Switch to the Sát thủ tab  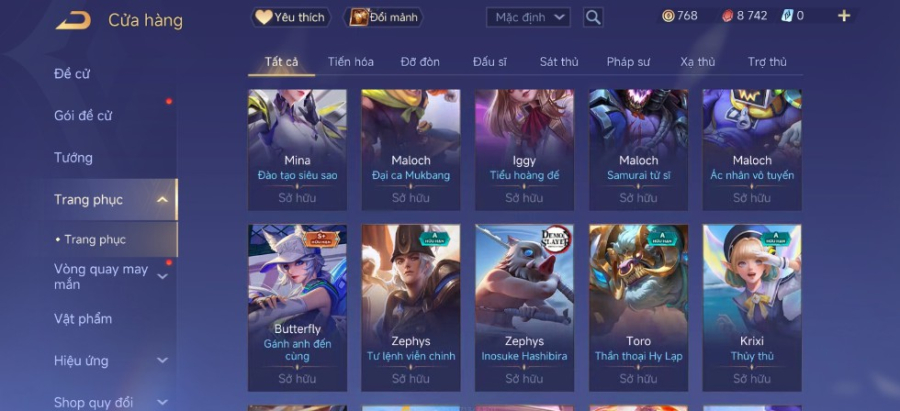pyautogui.click(x=558, y=62)
